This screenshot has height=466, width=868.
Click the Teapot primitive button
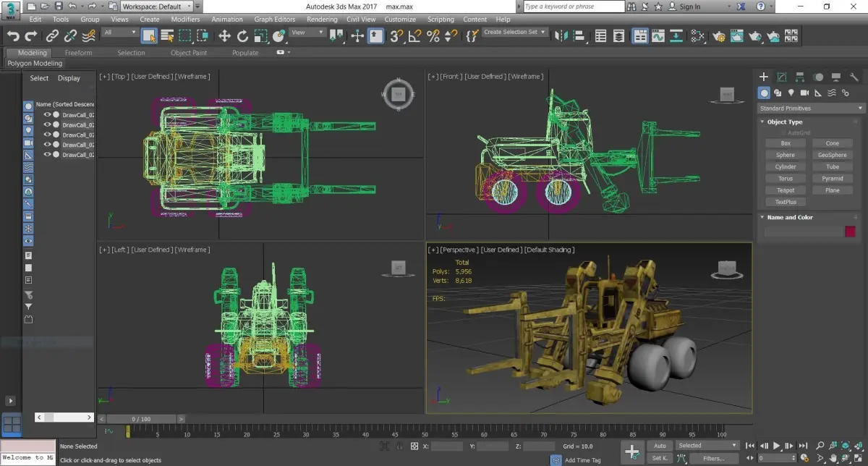point(785,190)
